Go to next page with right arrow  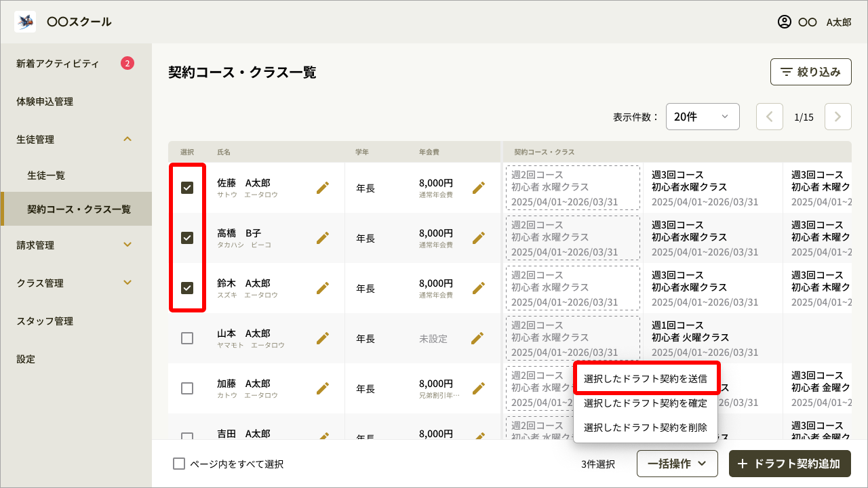tap(837, 117)
